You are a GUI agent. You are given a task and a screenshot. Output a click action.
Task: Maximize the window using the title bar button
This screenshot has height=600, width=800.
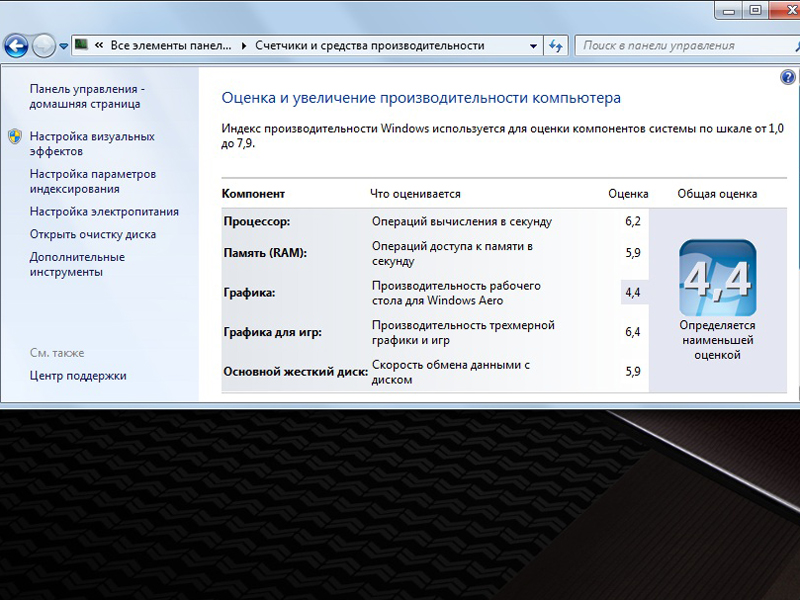point(756,11)
